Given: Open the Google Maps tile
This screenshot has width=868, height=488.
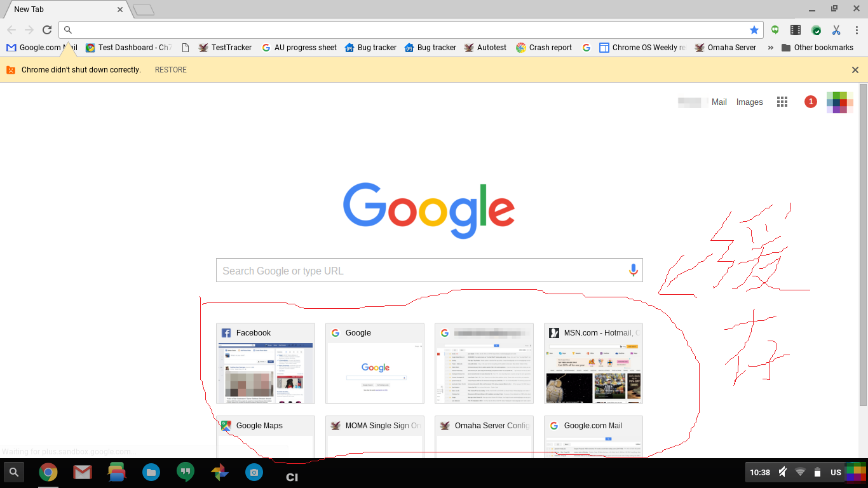Looking at the screenshot, I should (x=266, y=437).
